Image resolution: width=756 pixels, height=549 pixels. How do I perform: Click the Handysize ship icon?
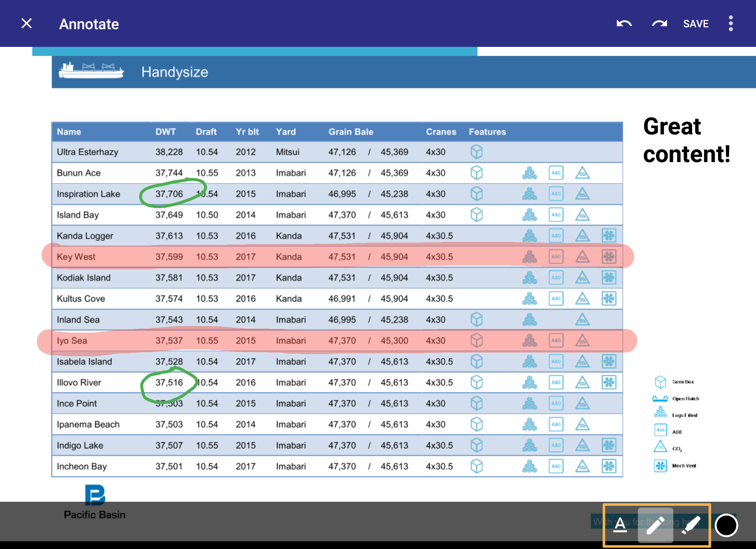(x=91, y=71)
